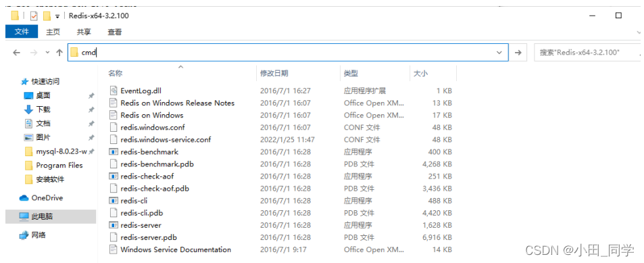The height and width of the screenshot is (263, 644).
Task: Select 此电脑 in navigation pane
Action: pos(51,216)
